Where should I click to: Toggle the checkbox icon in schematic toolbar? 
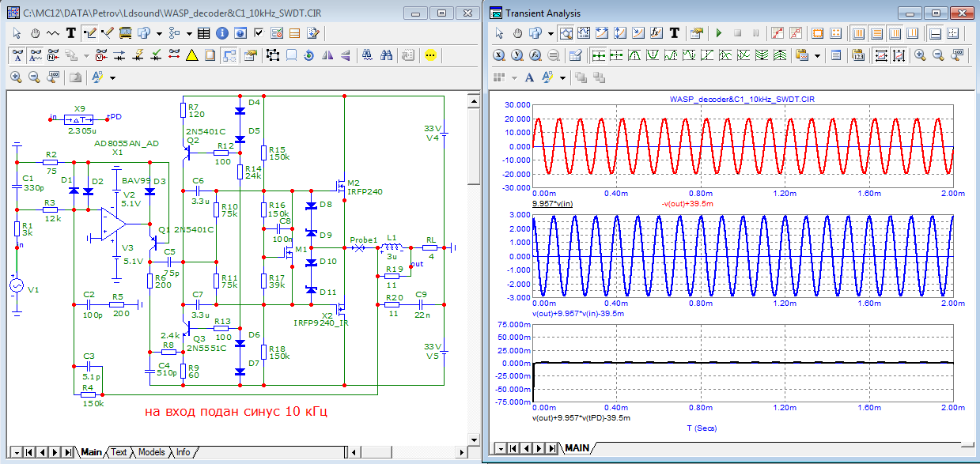pyautogui.click(x=259, y=33)
